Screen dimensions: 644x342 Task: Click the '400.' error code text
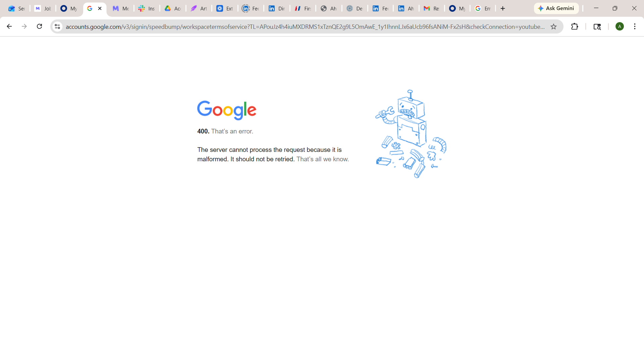pyautogui.click(x=203, y=131)
